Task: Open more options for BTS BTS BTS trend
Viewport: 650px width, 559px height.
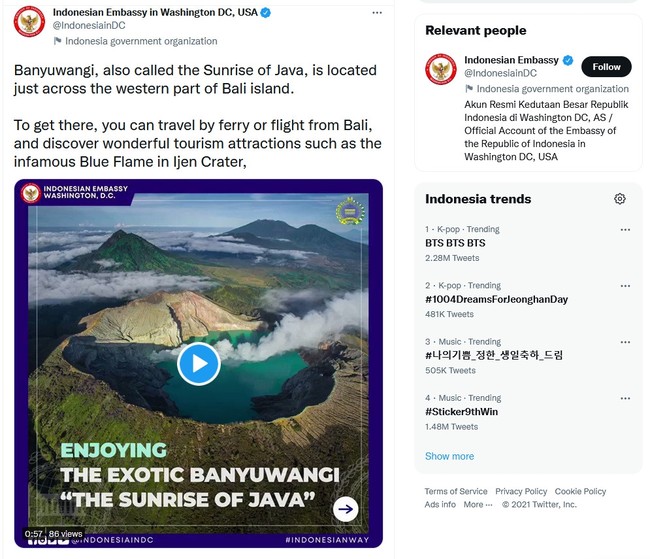Action: 625,229
